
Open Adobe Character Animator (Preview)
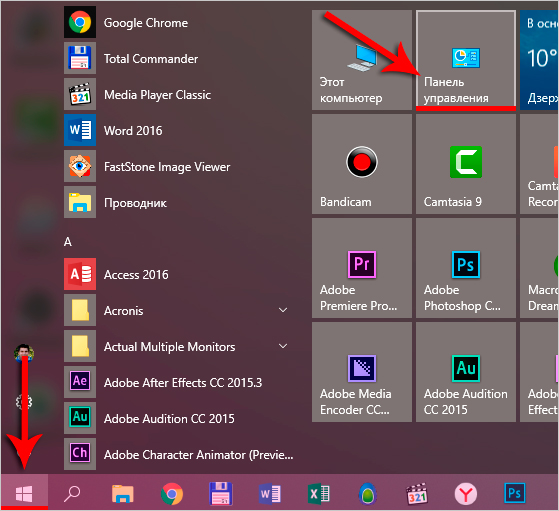[x=178, y=454]
